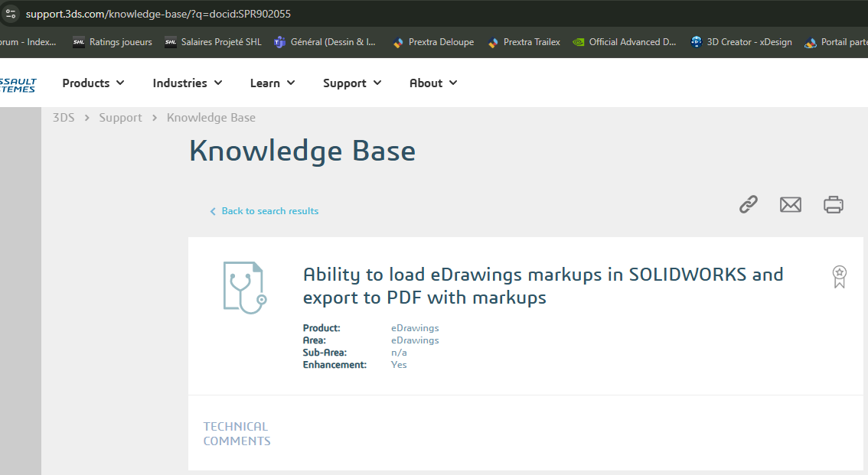Viewport: 868px width, 475px height.
Task: Open Portail bookmark at bar's end
Action: 836,42
